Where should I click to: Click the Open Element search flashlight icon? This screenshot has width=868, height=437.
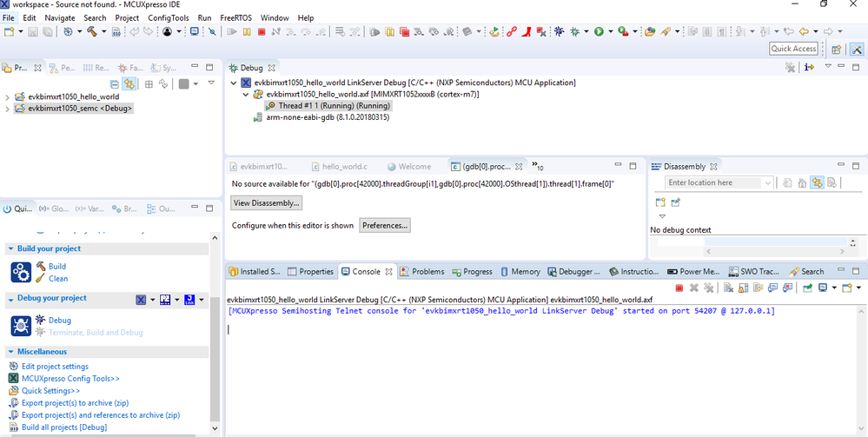pos(666,31)
